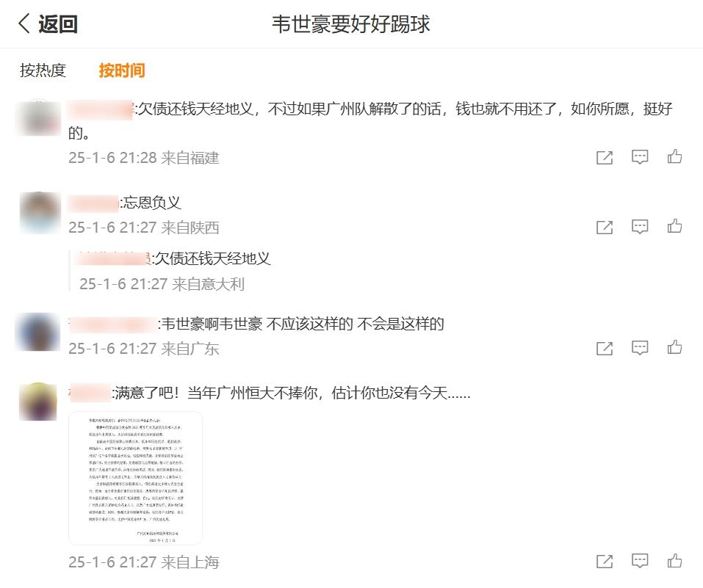This screenshot has width=703, height=588.
Task: Share the 满意了吧 comment from 上海
Action: (x=605, y=561)
